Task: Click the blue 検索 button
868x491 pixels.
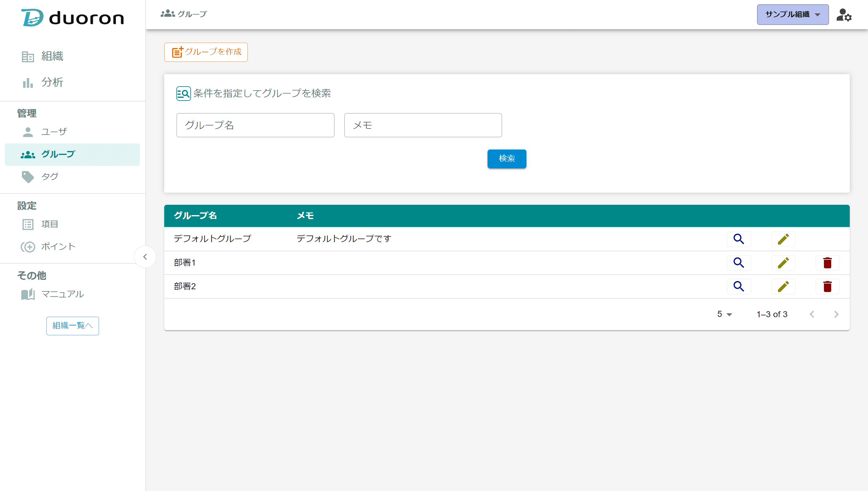Action: [507, 159]
